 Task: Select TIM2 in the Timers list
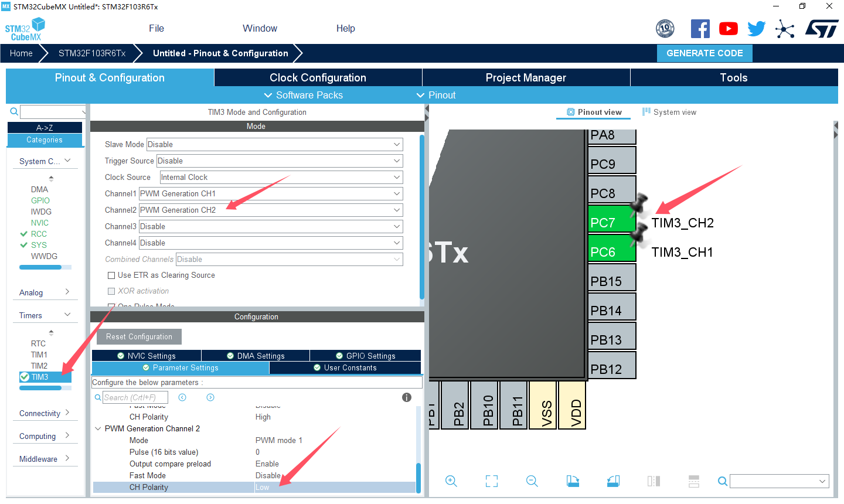point(39,366)
